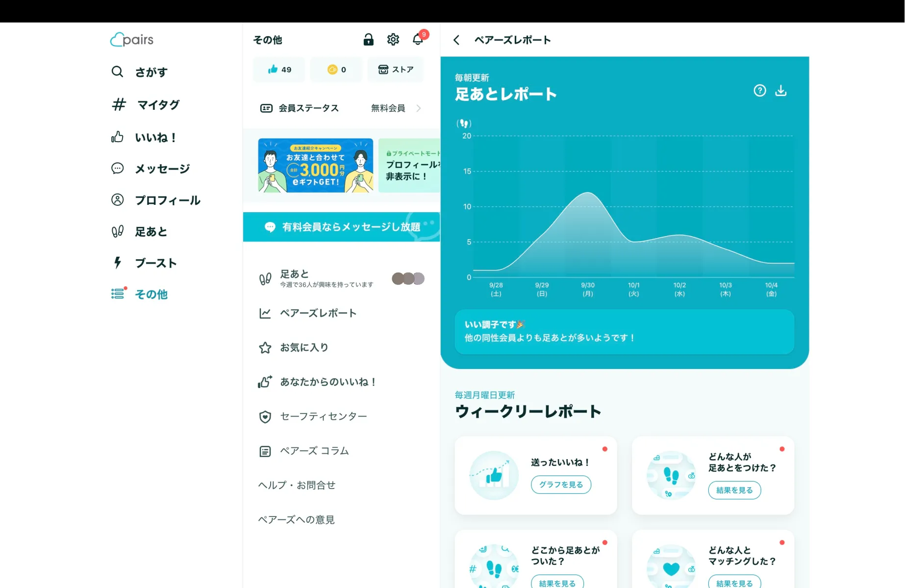Viewport: 905px width, 588px height.
Task: Open the notification bell with badge
Action: pyautogui.click(x=418, y=40)
